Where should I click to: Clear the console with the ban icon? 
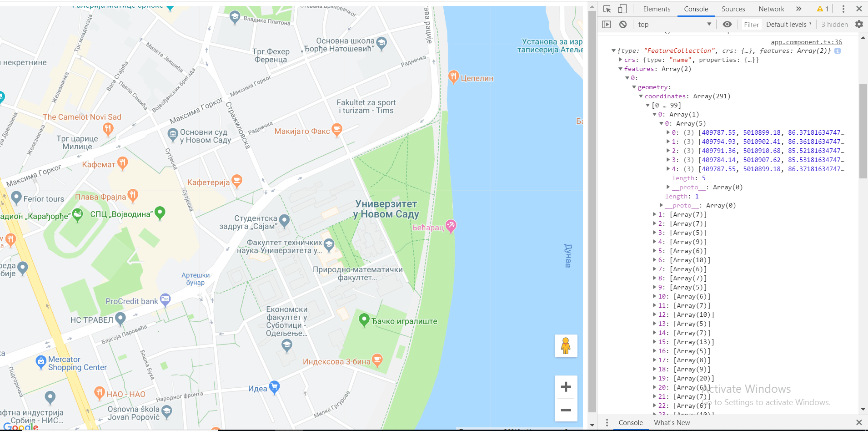pyautogui.click(x=623, y=25)
